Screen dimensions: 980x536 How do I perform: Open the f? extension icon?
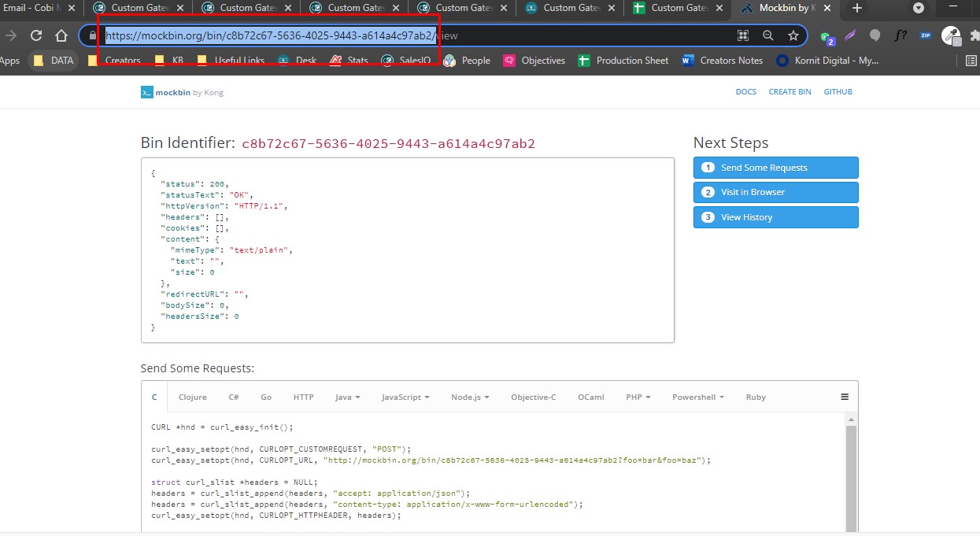[900, 35]
